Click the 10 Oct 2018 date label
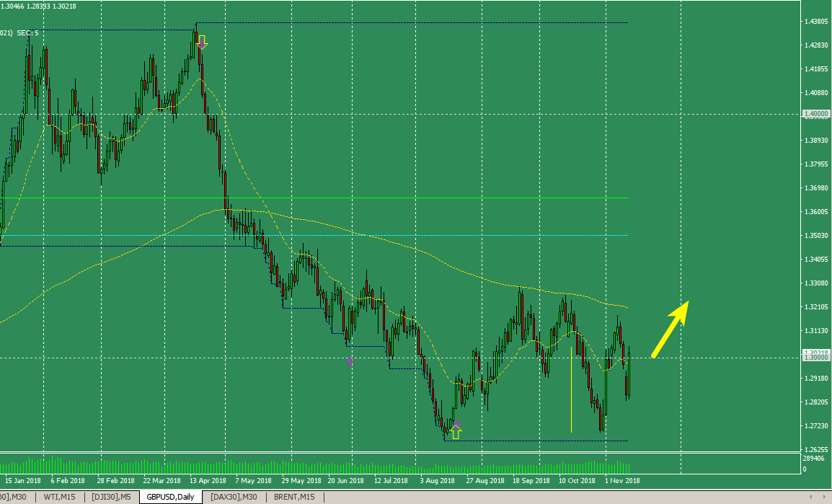 (x=577, y=481)
